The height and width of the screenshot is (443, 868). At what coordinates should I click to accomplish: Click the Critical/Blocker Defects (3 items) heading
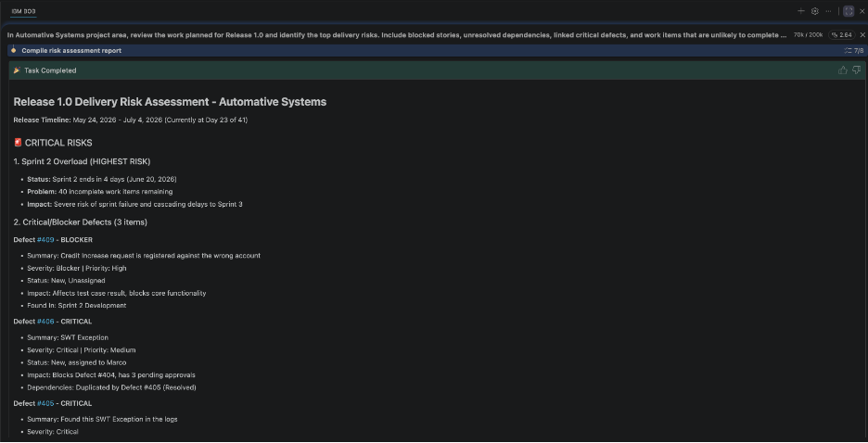(81, 222)
